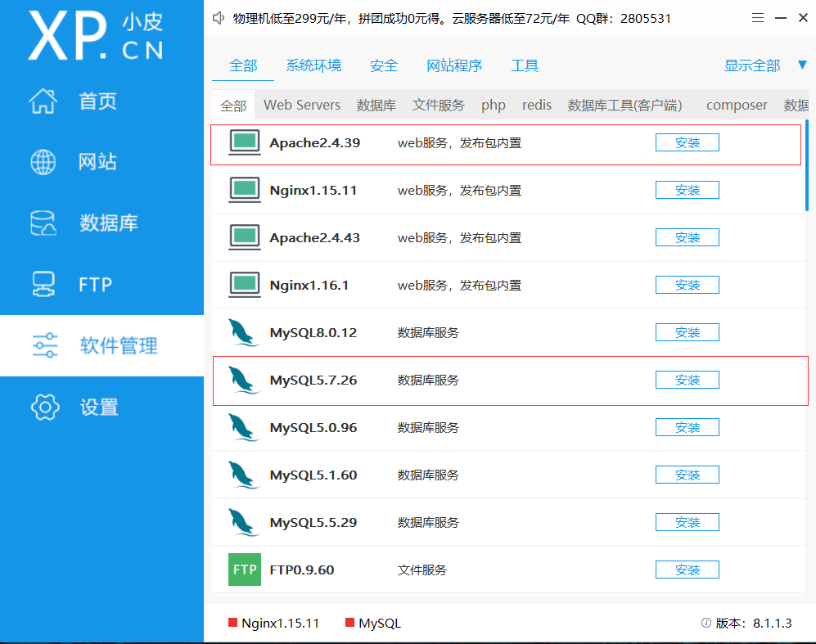Click the 版本: 8.1.1.3 text
Screen dimensions: 816x644
click(754, 623)
